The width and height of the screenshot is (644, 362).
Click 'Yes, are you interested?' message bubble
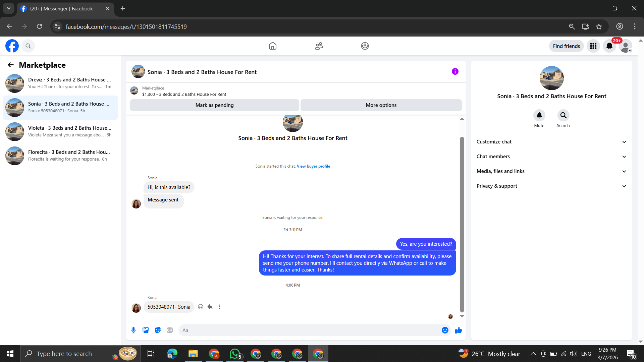click(x=426, y=244)
